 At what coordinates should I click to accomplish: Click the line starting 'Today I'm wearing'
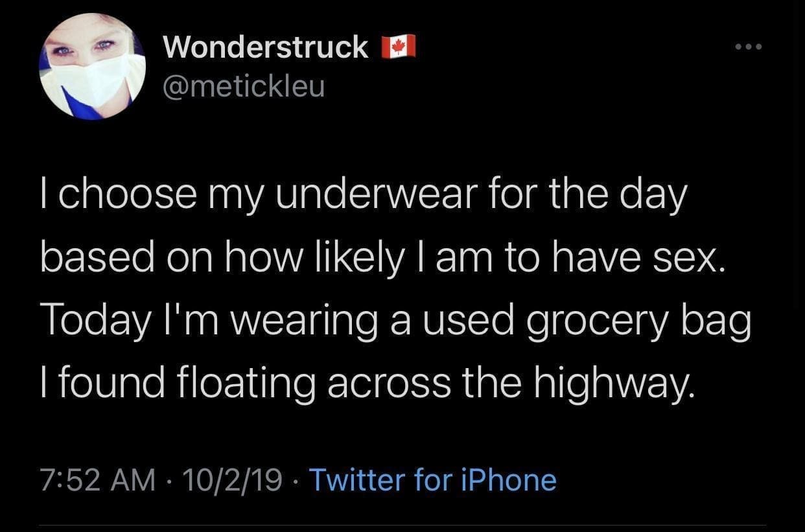(x=395, y=322)
